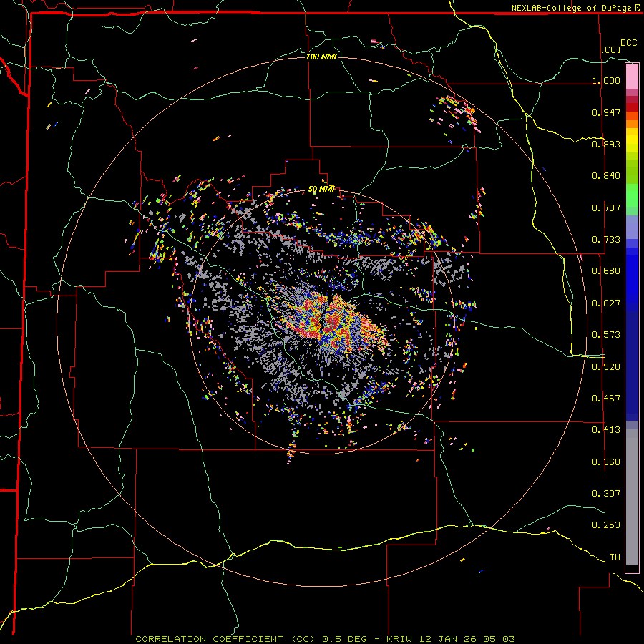644x644 pixels.
Task: Select the 0.787 scale value
Action: pos(606,208)
